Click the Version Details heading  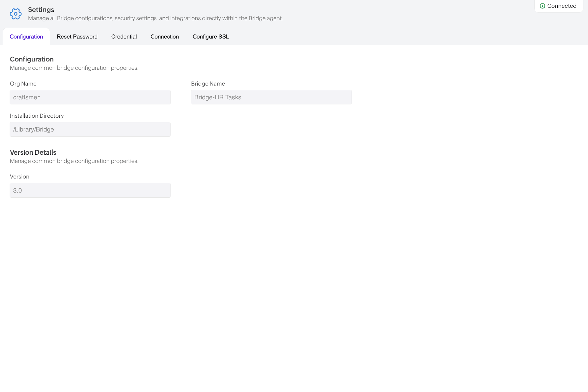[x=33, y=152]
